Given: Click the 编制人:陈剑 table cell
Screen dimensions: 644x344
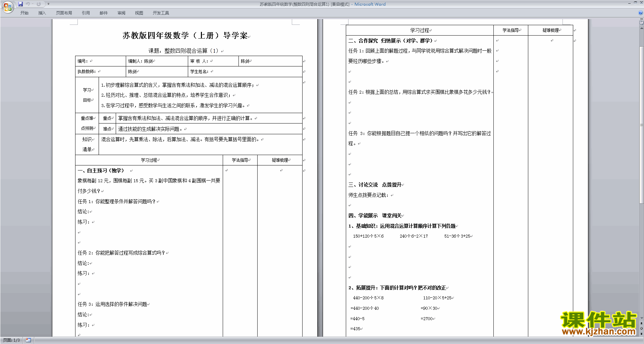Looking at the screenshot, I should 157,61.
